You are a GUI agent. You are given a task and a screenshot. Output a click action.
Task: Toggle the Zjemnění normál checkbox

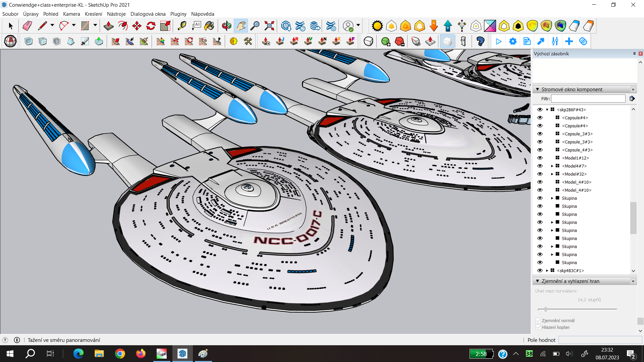coord(538,320)
